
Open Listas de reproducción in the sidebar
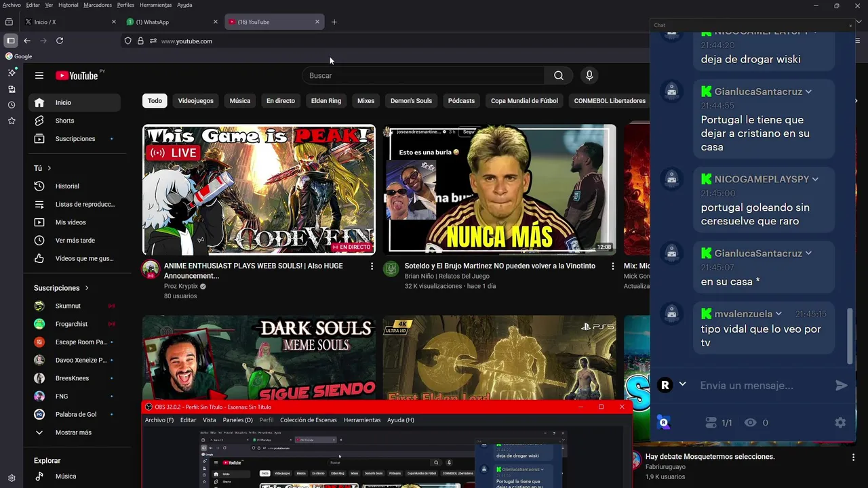click(75, 204)
